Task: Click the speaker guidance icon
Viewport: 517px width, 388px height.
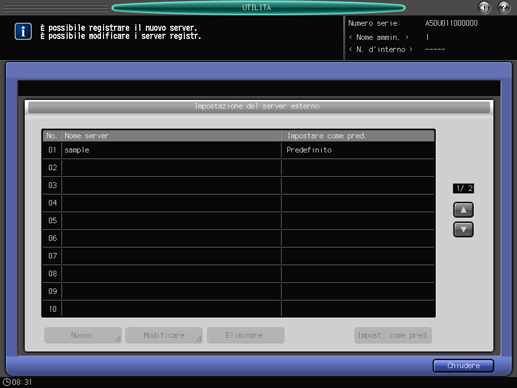Action: tap(484, 7)
